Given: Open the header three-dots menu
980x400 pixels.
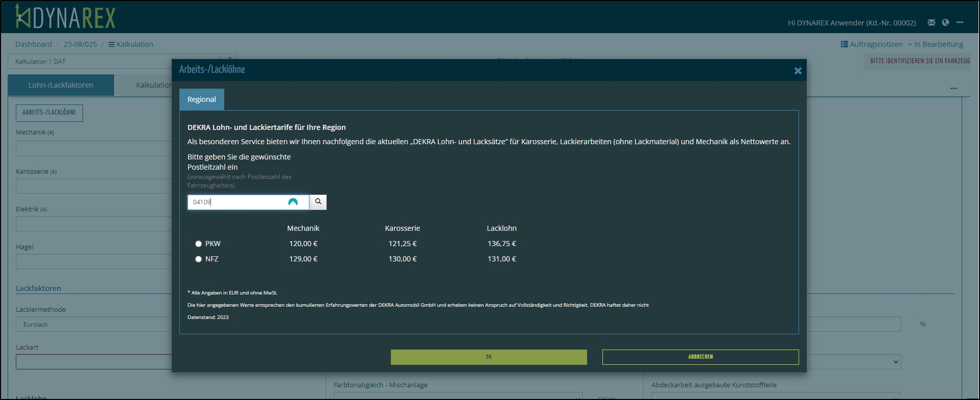Looking at the screenshot, I should 960,22.
